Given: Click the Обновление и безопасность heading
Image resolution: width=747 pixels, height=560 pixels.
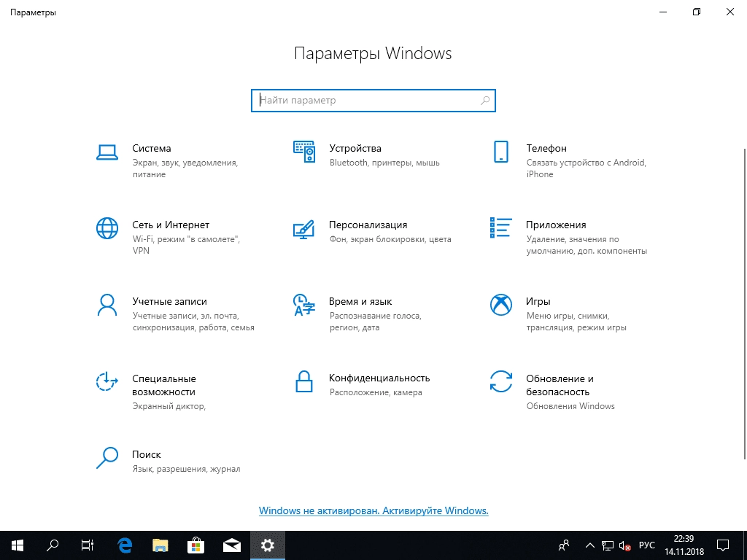Looking at the screenshot, I should pyautogui.click(x=560, y=385).
